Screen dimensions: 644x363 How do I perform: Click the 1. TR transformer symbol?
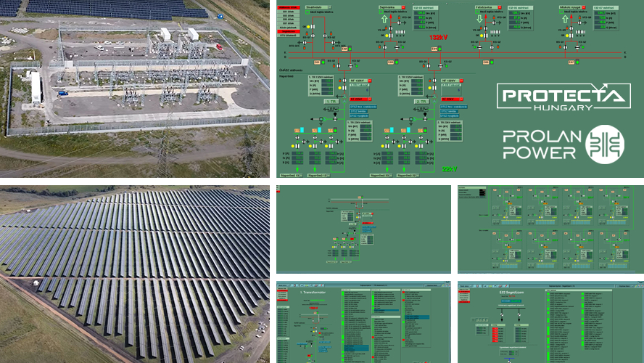click(x=344, y=98)
